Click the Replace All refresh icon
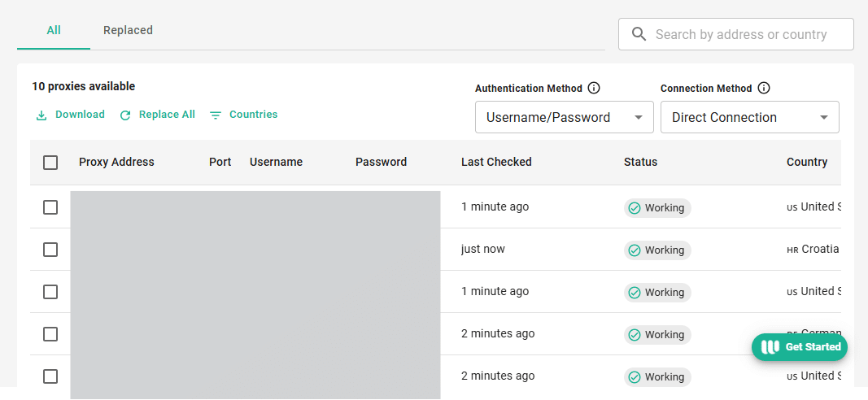Viewport: 868px width, 400px height. [x=125, y=115]
